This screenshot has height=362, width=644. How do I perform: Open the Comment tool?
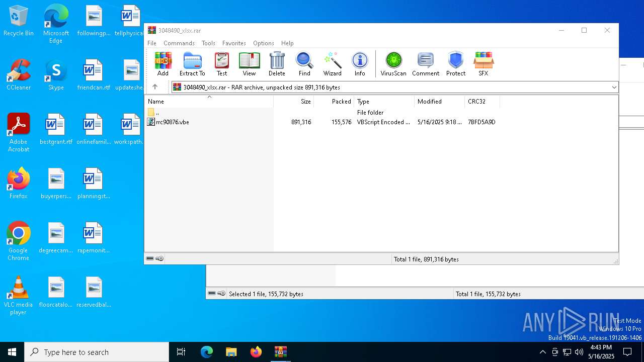point(426,64)
